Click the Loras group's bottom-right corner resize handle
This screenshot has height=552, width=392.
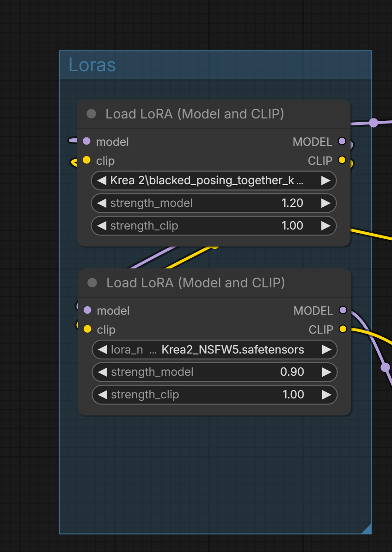pyautogui.click(x=367, y=529)
